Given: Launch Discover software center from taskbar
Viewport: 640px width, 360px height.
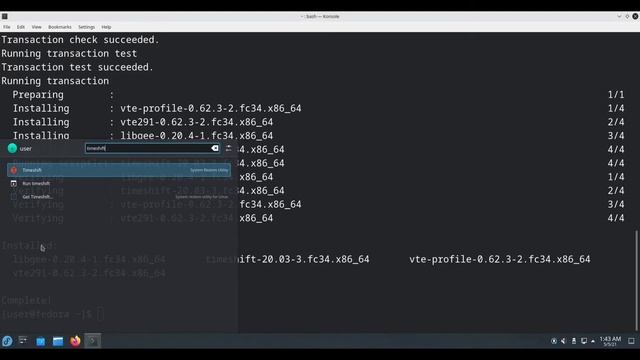Looking at the screenshot, I should tap(40, 341).
